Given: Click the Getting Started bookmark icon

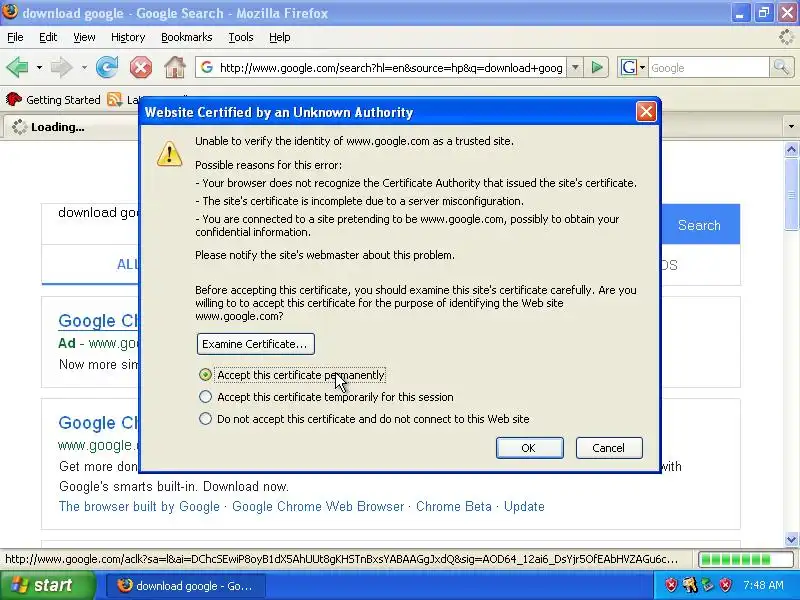Looking at the screenshot, I should coord(14,99).
